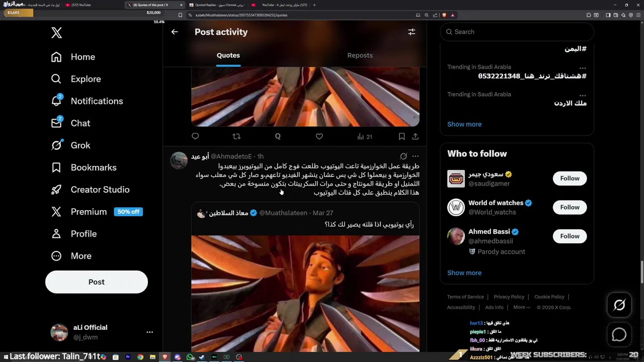
Task: Open browser extensions puzzle icon
Action: coord(589,15)
